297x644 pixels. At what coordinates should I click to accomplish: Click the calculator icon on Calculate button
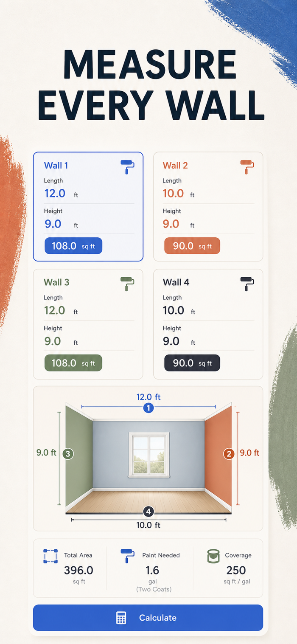(121, 618)
